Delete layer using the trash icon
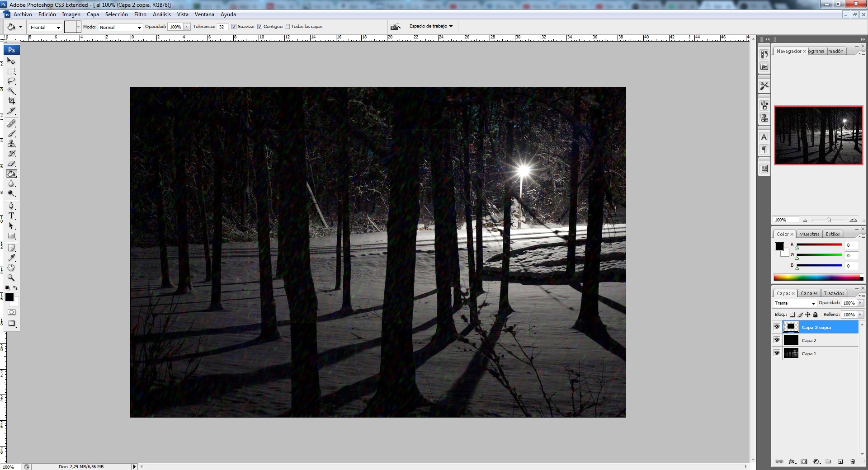The height and width of the screenshot is (470, 868). tap(853, 461)
